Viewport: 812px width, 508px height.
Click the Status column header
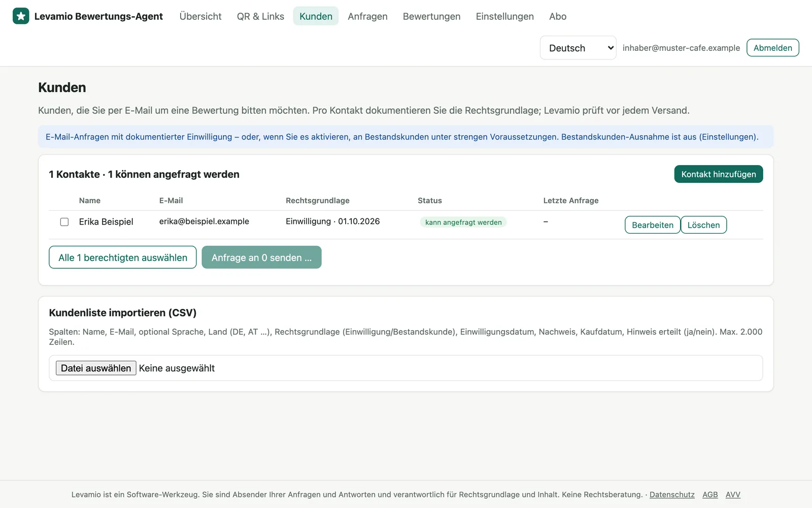[x=430, y=201]
